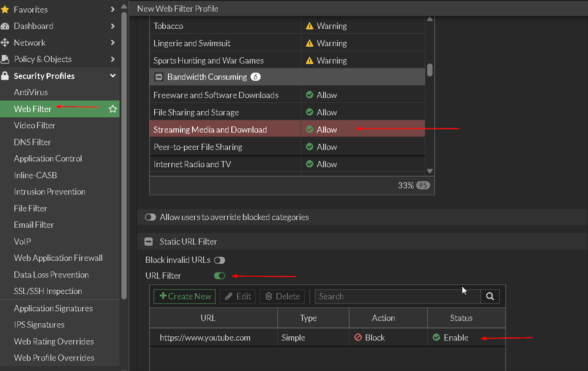
Task: Click the Policy & Objects icon
Action: [x=5, y=59]
